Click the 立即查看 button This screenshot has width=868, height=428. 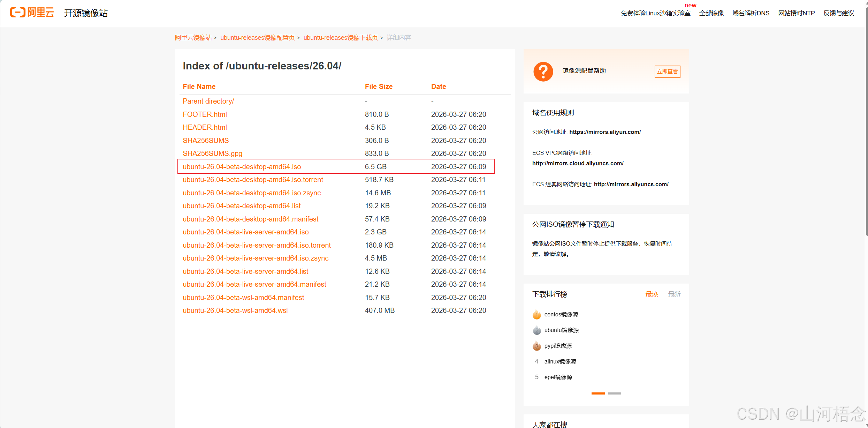click(x=667, y=72)
